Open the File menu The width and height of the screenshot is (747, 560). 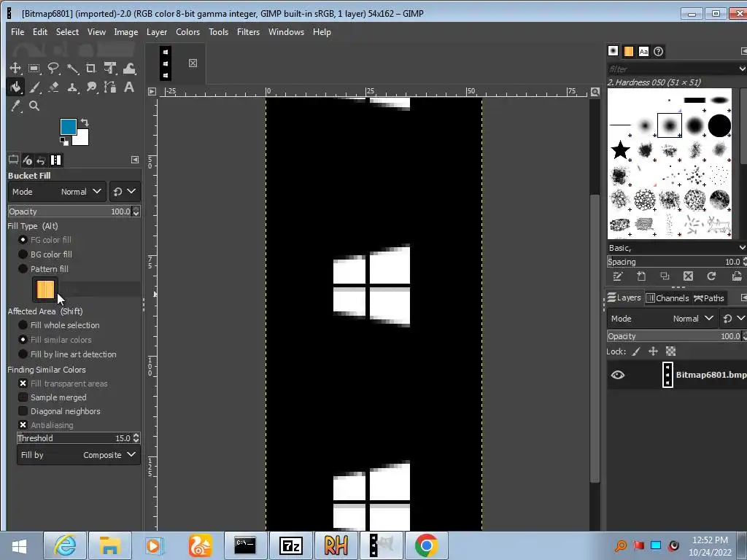tap(18, 32)
